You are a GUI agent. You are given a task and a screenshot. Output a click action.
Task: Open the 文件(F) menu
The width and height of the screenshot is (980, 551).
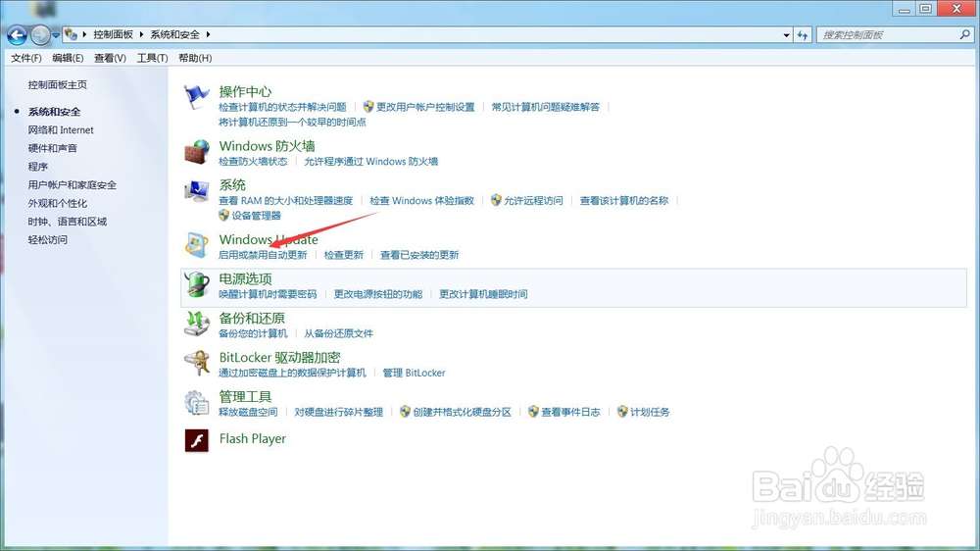tap(25, 58)
